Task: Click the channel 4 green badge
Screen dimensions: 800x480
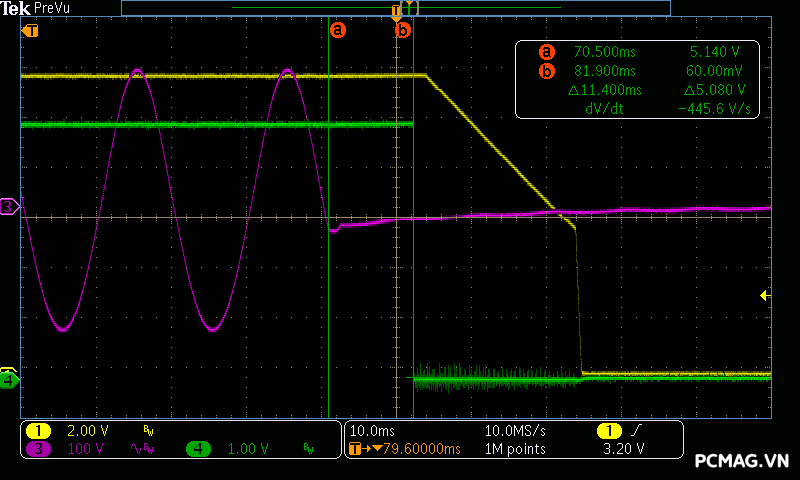Action: coord(199,449)
